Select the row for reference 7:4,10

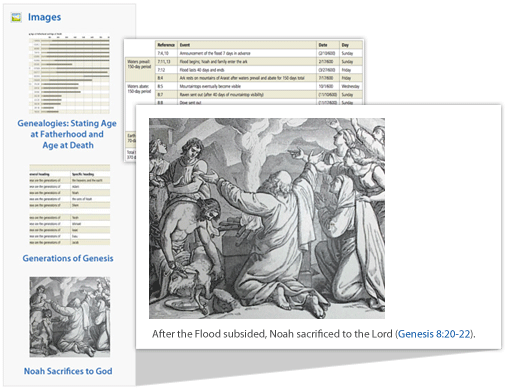tap(259, 53)
